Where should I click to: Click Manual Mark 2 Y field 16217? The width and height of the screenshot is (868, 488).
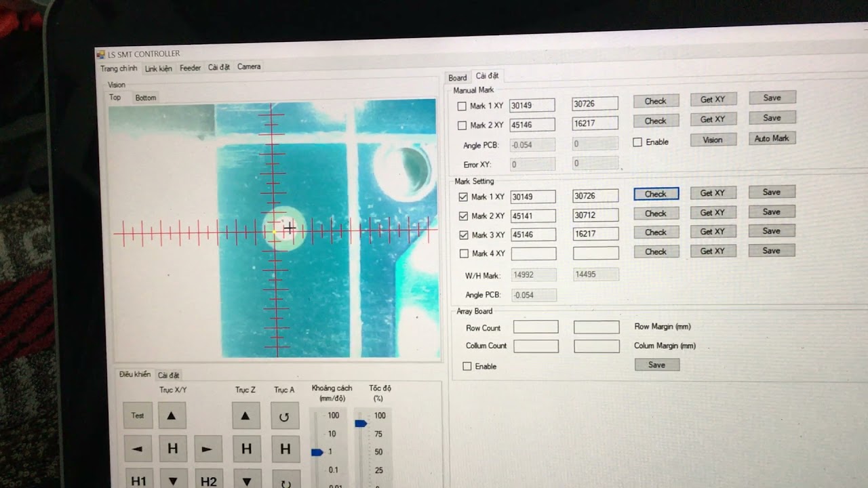coord(595,123)
